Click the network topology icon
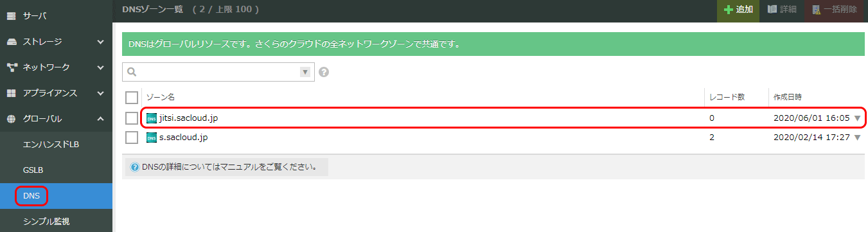868x232 pixels. (x=11, y=67)
